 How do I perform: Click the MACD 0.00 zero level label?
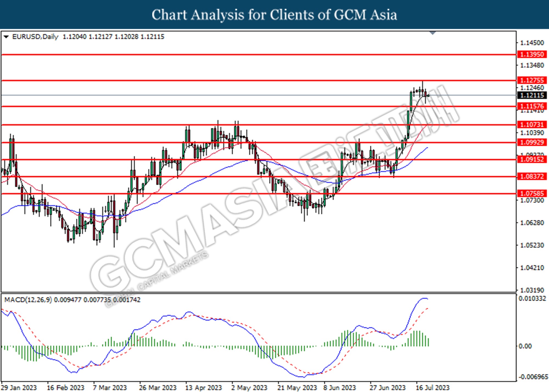pos(525,346)
